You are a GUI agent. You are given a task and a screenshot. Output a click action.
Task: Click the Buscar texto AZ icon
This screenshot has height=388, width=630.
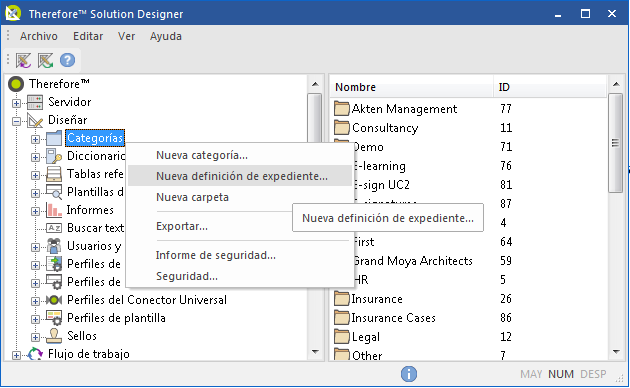(54, 228)
